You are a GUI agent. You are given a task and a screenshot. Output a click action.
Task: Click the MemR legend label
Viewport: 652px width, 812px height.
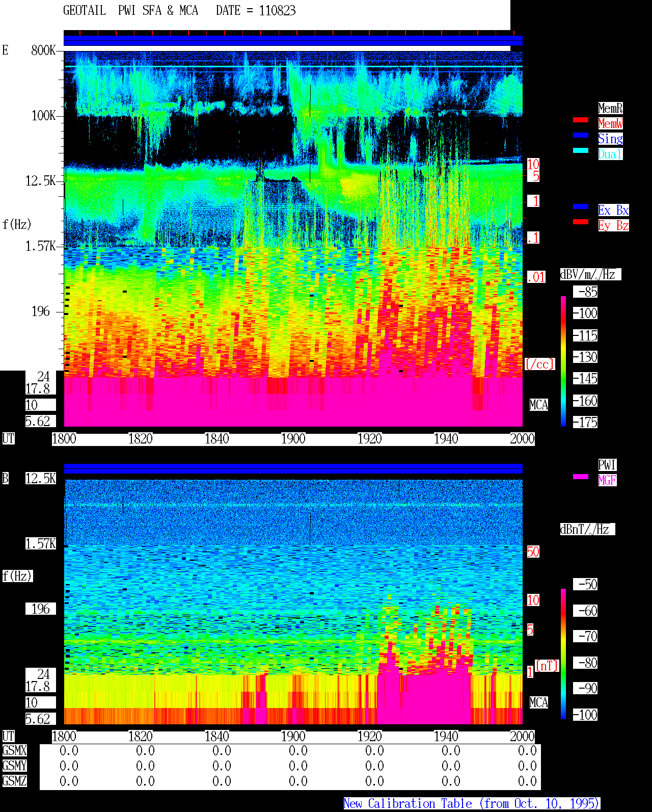point(610,108)
